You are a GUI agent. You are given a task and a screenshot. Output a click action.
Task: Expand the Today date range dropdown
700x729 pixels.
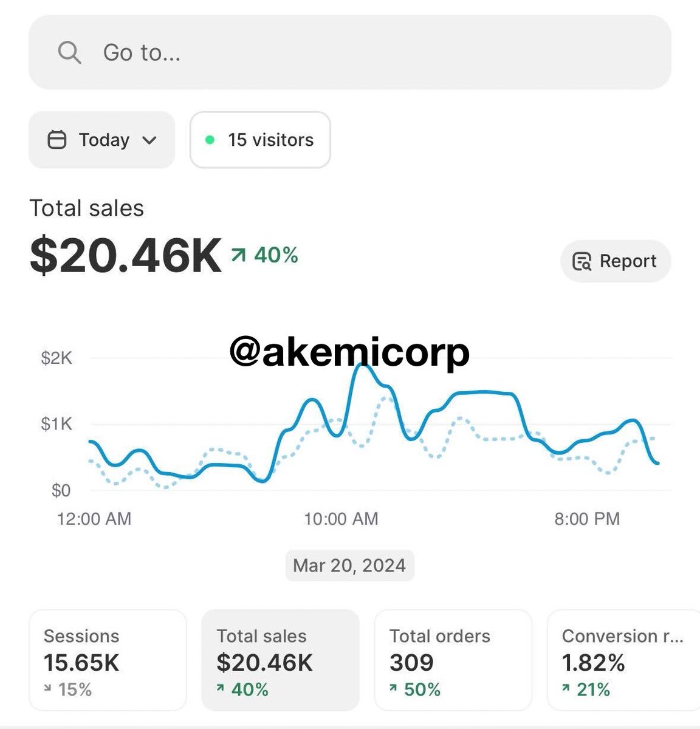click(x=102, y=140)
